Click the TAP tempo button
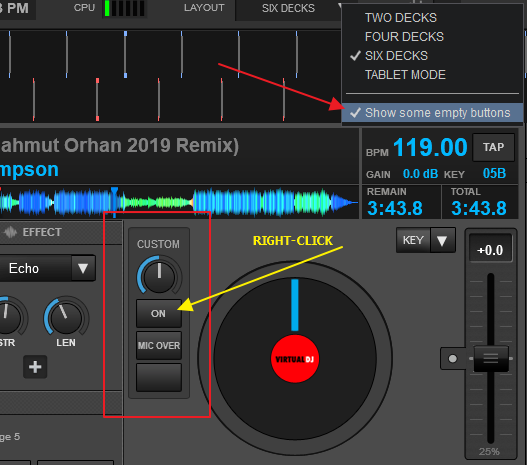The height and width of the screenshot is (465, 527). (x=493, y=147)
